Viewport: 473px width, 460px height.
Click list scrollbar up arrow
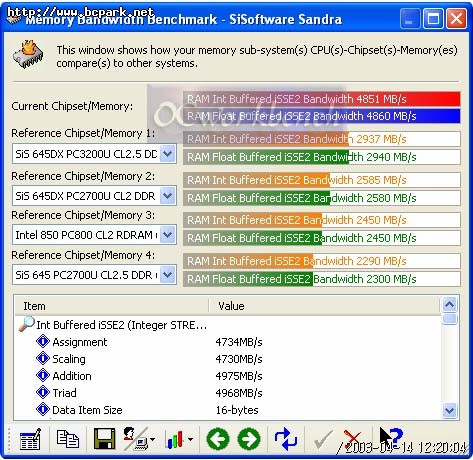449,304
